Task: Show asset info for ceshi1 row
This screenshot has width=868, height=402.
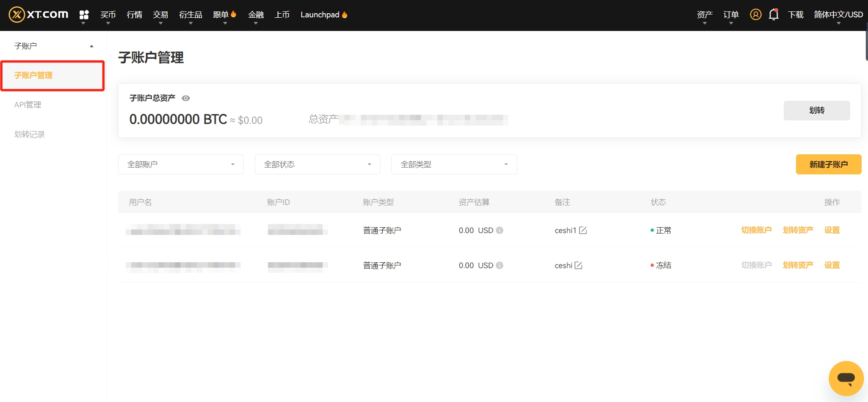Action: (499, 230)
